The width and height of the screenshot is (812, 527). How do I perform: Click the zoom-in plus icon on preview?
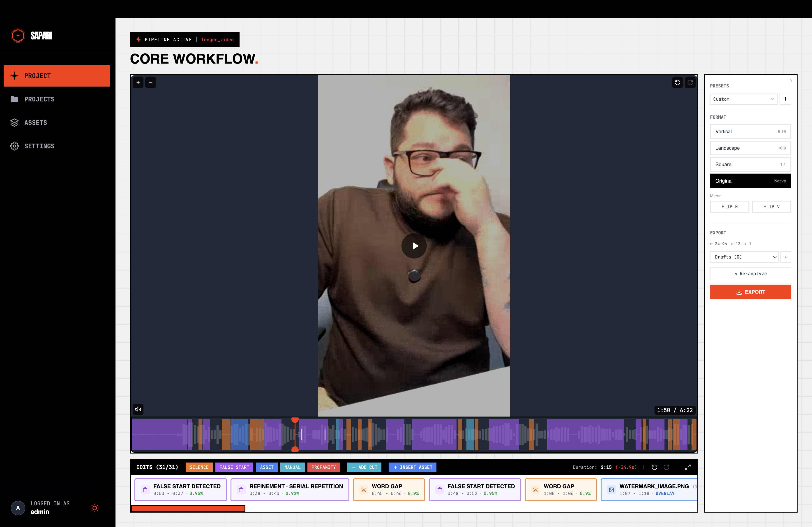(x=138, y=82)
